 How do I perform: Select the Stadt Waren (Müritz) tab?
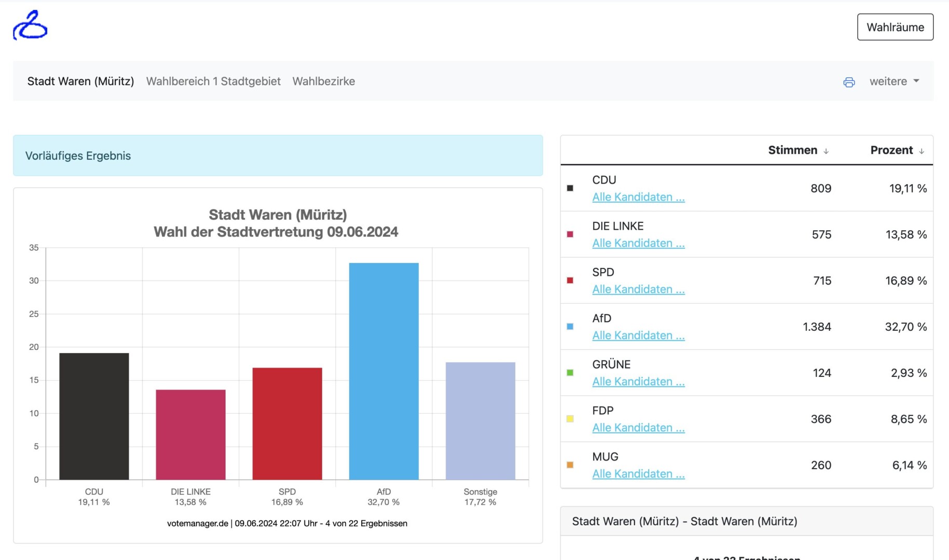[x=80, y=81]
